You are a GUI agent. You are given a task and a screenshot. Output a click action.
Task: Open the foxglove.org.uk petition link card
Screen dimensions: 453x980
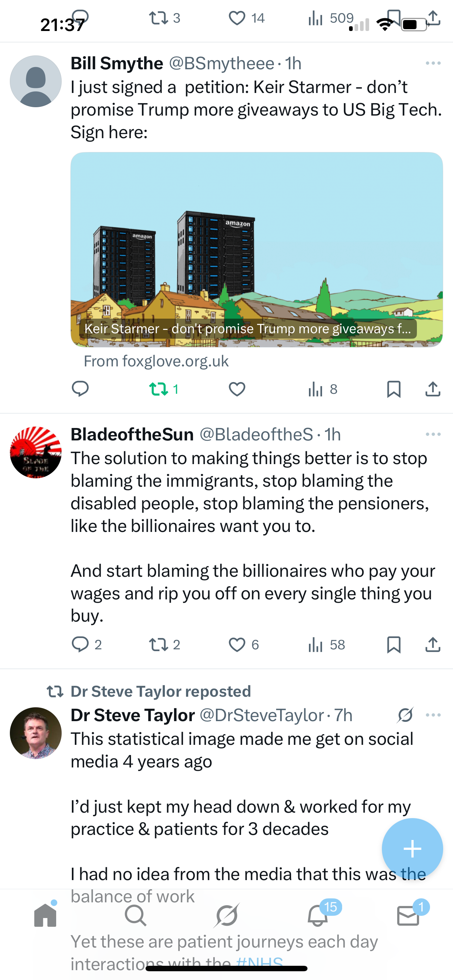pyautogui.click(x=256, y=250)
